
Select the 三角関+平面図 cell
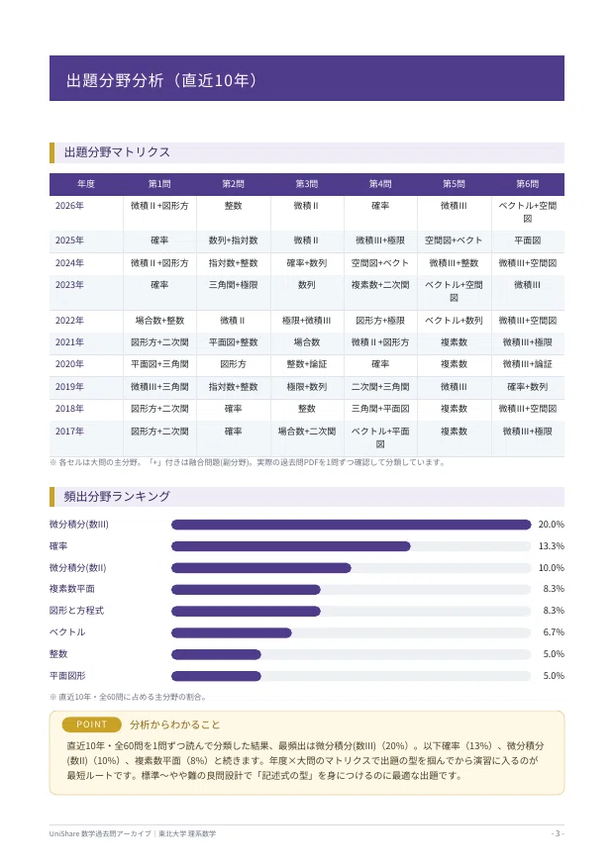pos(380,409)
